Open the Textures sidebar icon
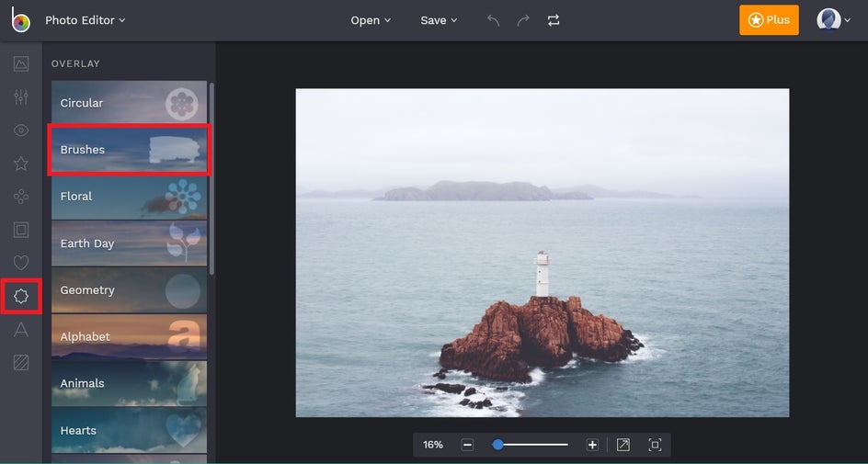The image size is (868, 464). pos(21,363)
